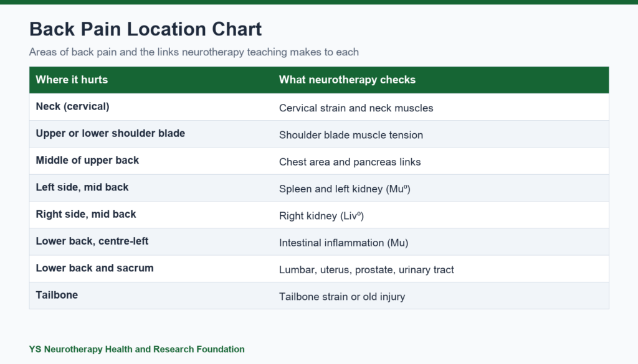
Task: Click 'YS Neurotherapy Health and Research Foundation' footer
Action: click(136, 349)
